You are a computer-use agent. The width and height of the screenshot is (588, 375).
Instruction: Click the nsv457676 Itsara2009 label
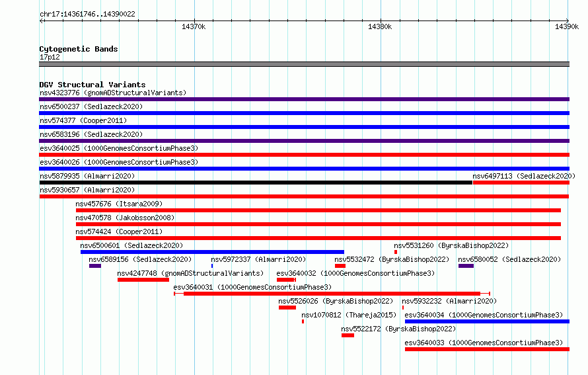coord(119,204)
